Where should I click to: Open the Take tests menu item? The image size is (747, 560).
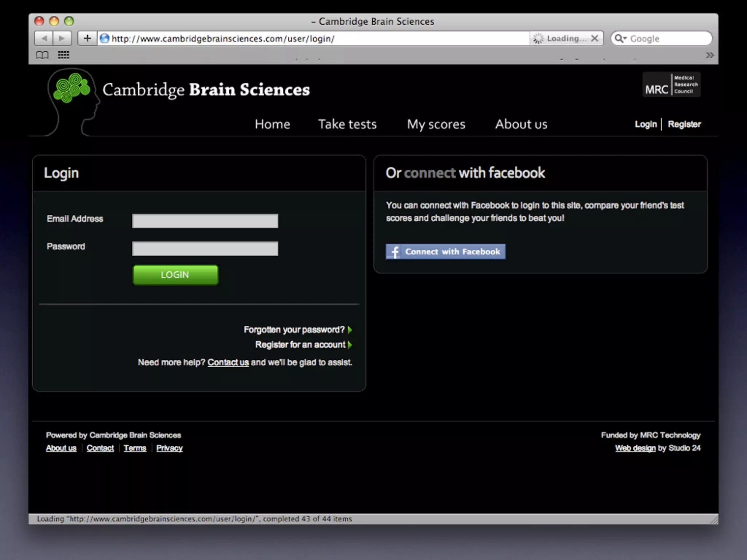[x=347, y=124]
